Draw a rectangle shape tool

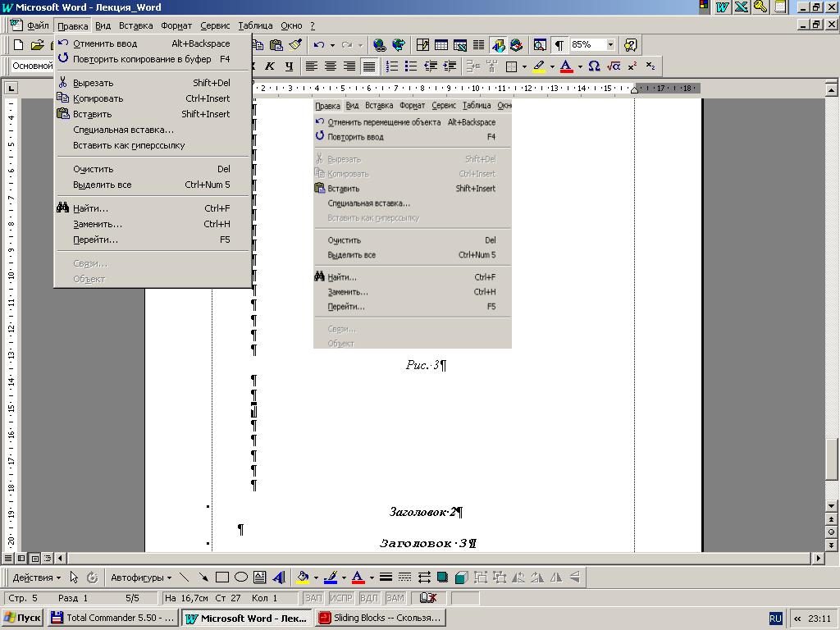click(x=221, y=577)
